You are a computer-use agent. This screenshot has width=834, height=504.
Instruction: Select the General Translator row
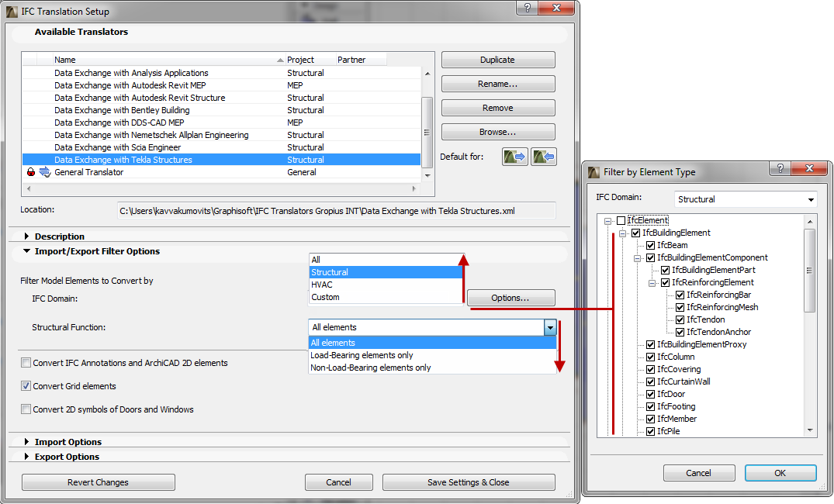pyautogui.click(x=221, y=172)
